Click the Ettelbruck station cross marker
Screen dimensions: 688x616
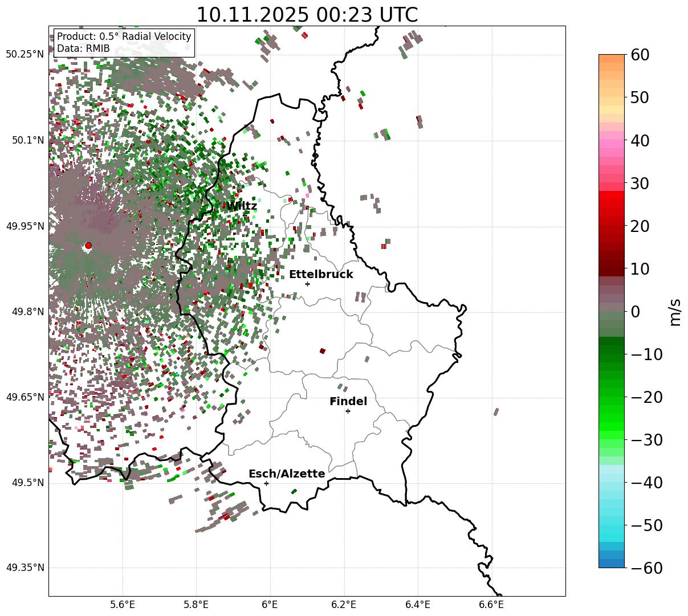click(308, 284)
